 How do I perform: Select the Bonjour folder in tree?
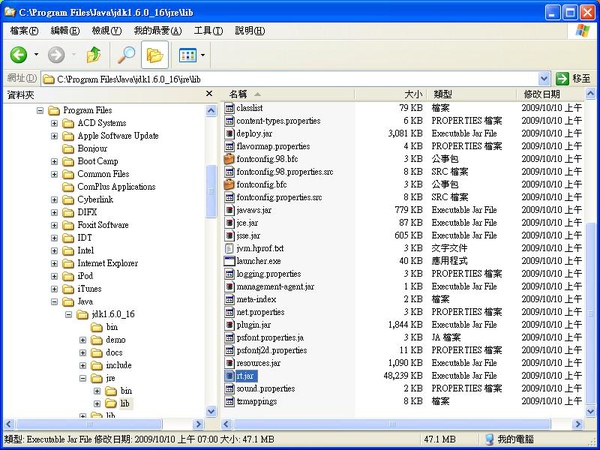[92, 148]
